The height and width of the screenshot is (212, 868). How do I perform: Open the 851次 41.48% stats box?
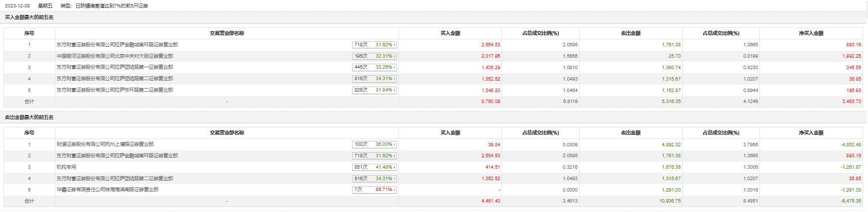374,167
